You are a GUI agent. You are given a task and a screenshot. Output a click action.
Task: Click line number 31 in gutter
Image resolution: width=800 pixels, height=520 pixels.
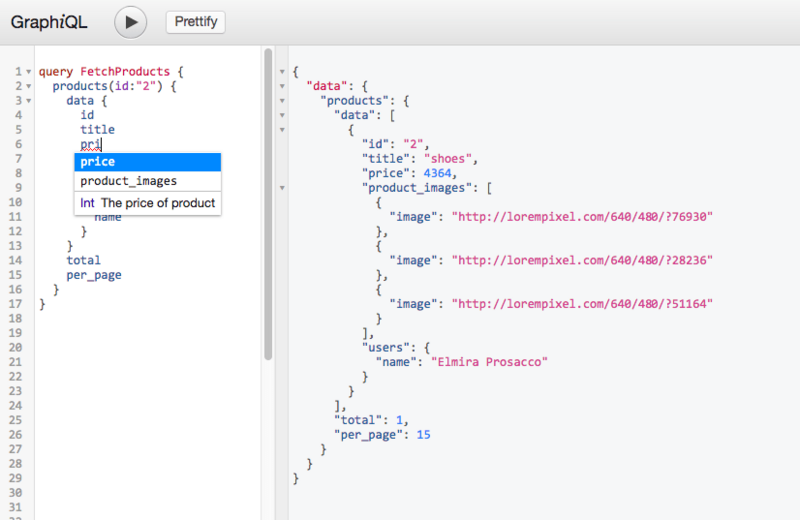click(15, 507)
